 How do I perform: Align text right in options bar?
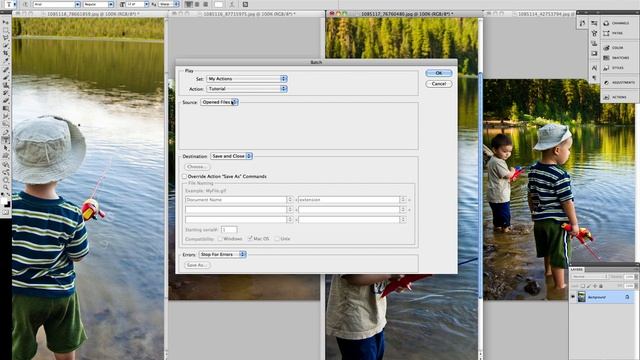click(206, 4)
